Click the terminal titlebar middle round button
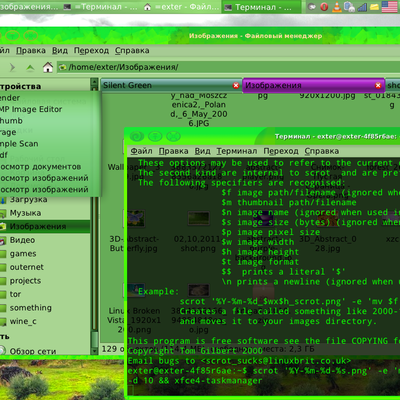400x400 pixels. 155,136
